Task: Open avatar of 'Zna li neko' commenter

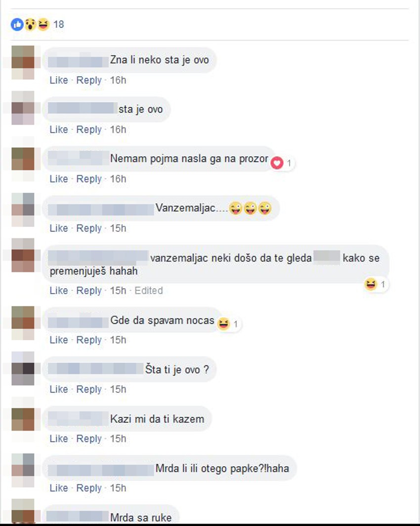Action: click(23, 62)
